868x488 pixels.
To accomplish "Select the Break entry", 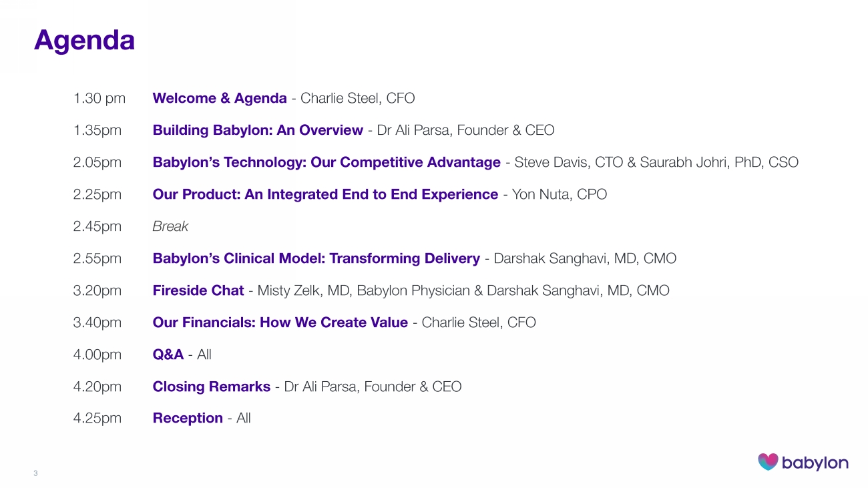I will point(170,226).
